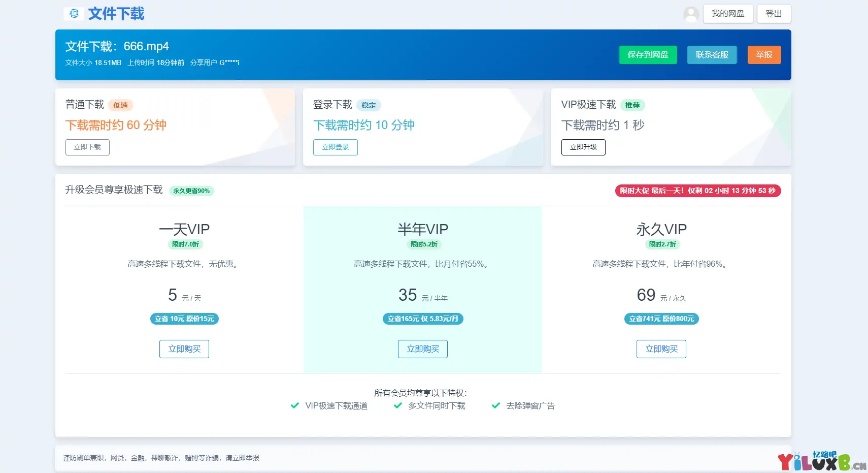
Task: Buy the 永久VIP plan
Action: pyautogui.click(x=661, y=349)
